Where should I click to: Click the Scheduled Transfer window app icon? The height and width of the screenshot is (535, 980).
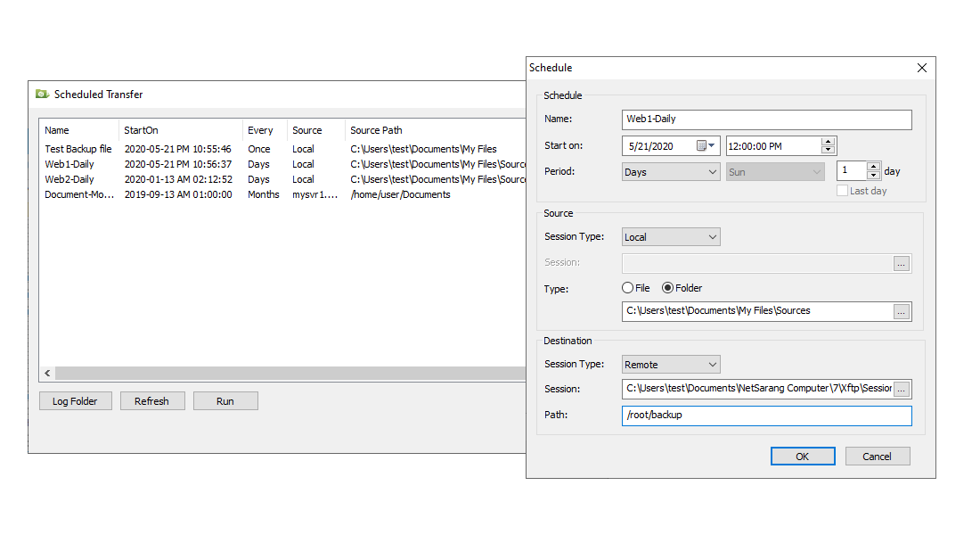tap(42, 95)
